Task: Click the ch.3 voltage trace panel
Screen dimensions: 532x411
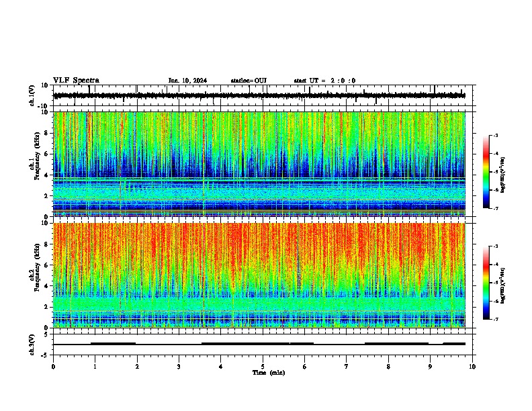Action: pyautogui.click(x=263, y=345)
